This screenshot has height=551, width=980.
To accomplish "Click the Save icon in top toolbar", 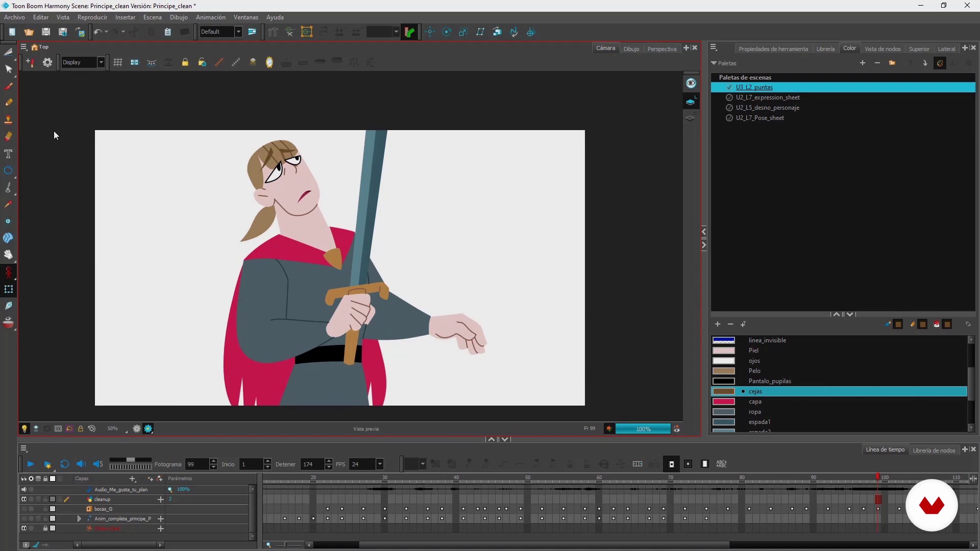I will click(46, 32).
